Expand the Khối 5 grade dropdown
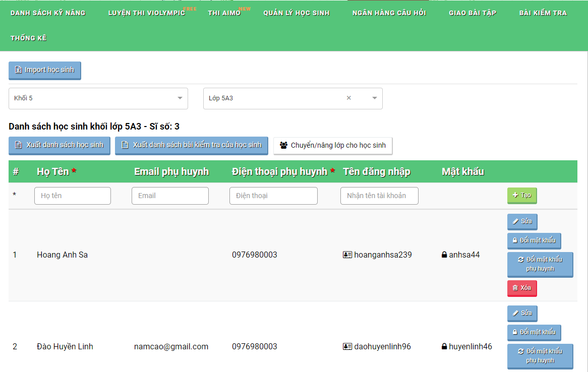 pos(180,98)
